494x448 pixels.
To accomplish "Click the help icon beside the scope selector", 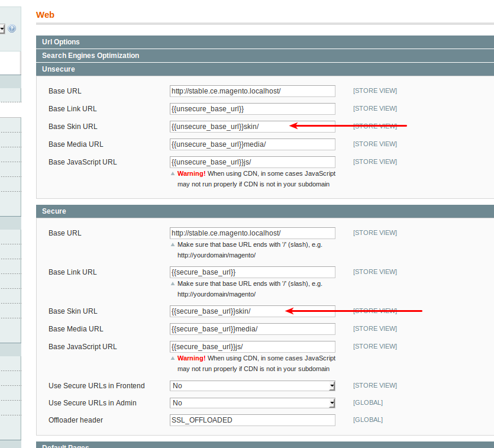I will coord(12,28).
